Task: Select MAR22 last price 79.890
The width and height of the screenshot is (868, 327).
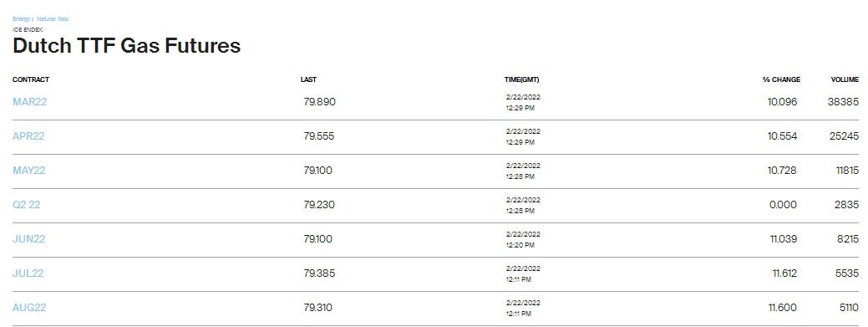Action: (319, 102)
